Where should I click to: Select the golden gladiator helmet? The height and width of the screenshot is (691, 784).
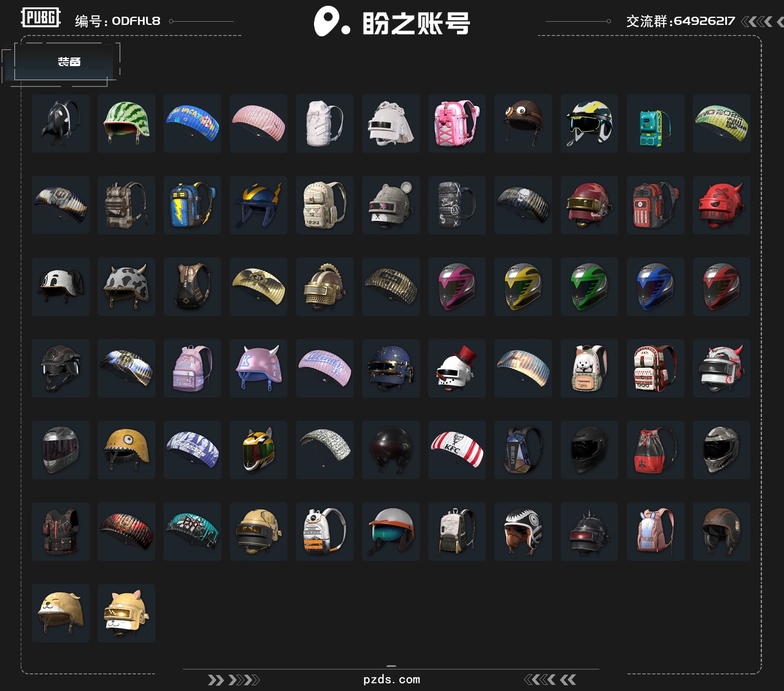(325, 287)
